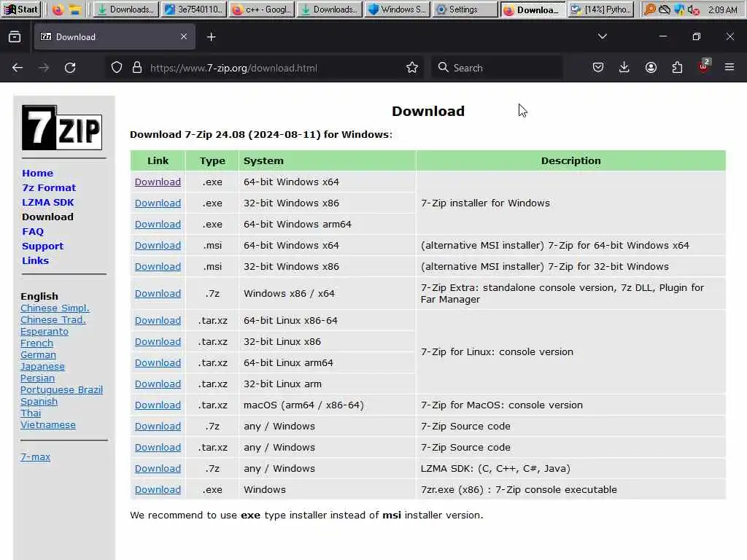Click the cloud sync tray icon
Viewport: 747px width, 560px height.
(x=664, y=9)
